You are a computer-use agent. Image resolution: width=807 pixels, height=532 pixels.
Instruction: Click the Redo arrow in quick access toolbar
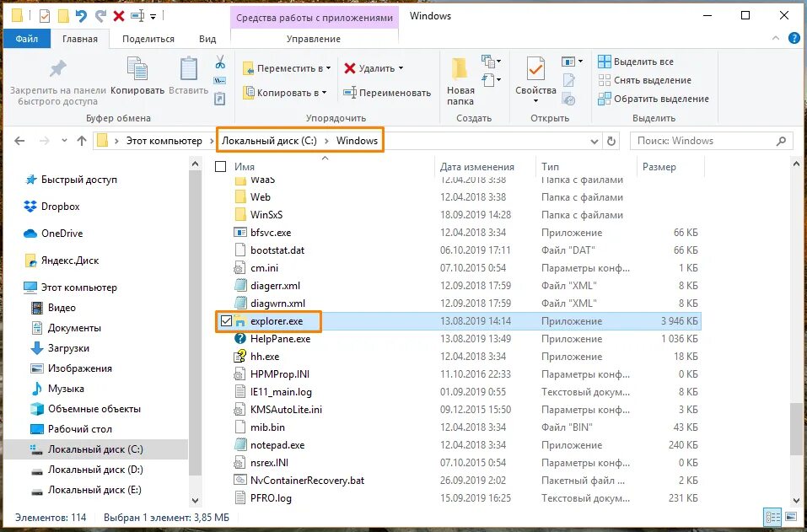tap(100, 16)
